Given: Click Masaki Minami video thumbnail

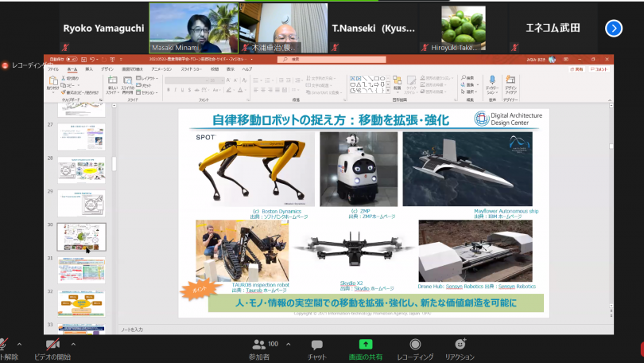Looking at the screenshot, I should (193, 28).
